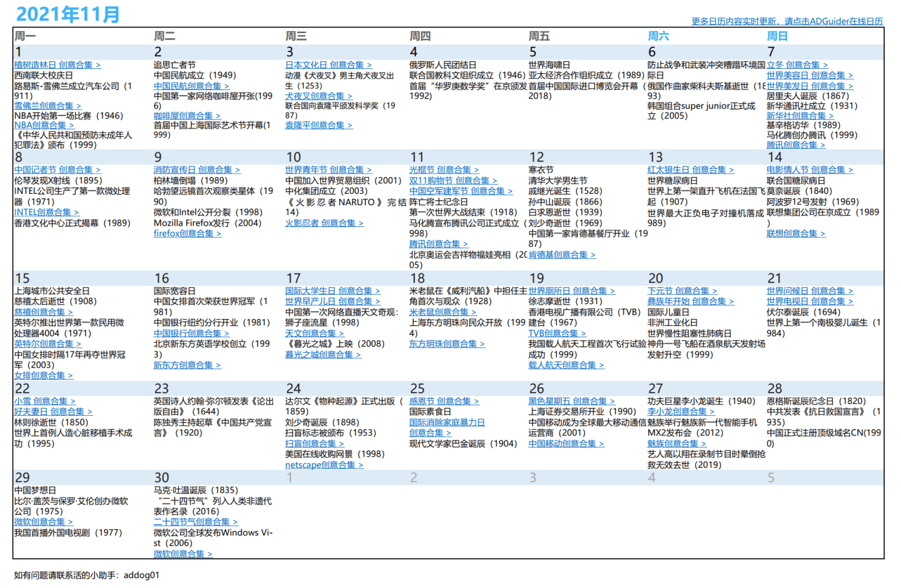Open 肯德基创意合集 link
Image resolution: width=901 pixels, height=588 pixels.
click(562, 255)
